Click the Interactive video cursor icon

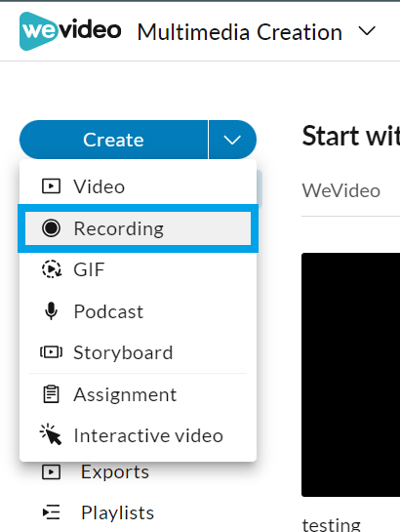pyautogui.click(x=51, y=434)
